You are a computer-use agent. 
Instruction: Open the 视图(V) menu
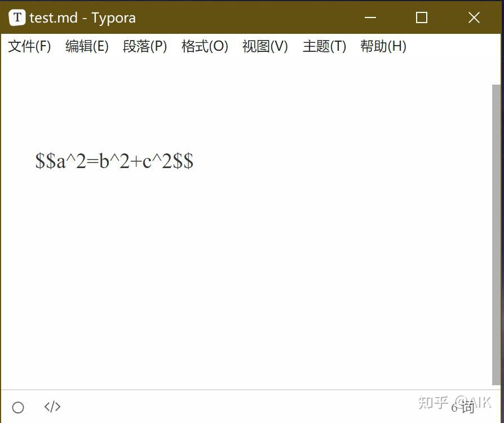pyautogui.click(x=264, y=47)
